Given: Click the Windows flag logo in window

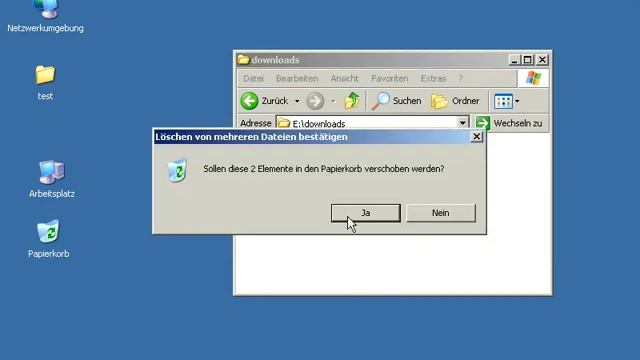Looking at the screenshot, I should coord(533,78).
